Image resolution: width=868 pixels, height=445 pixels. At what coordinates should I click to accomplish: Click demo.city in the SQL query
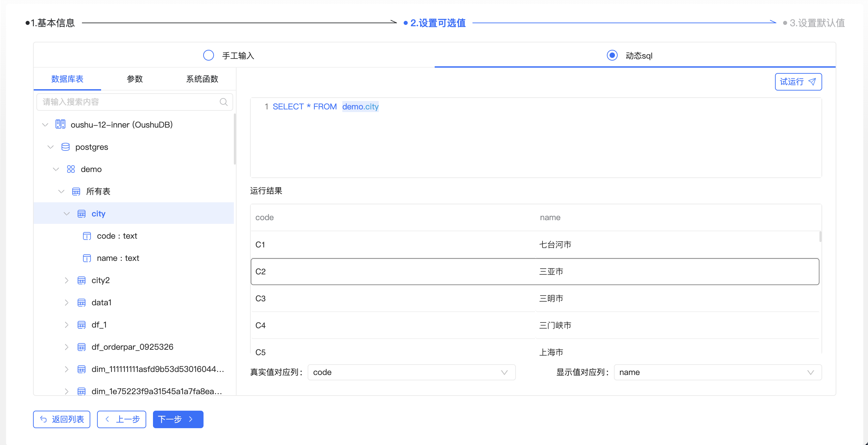coord(361,107)
